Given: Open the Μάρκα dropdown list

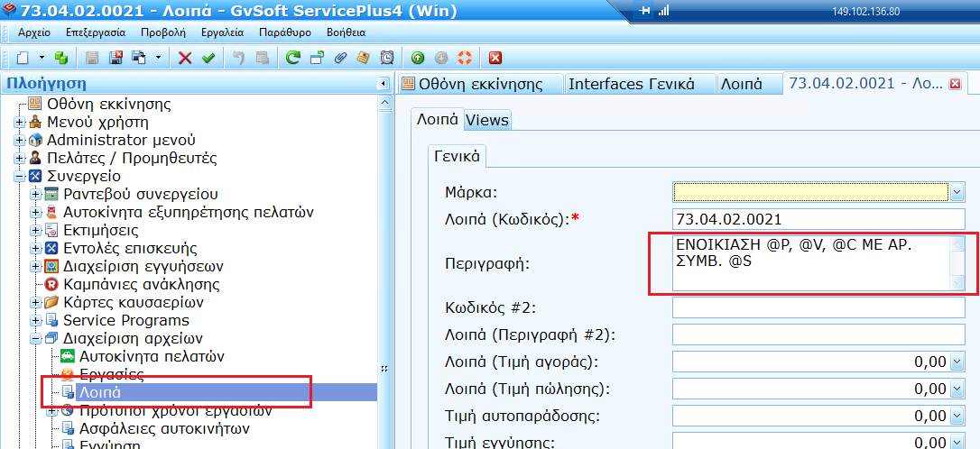Looking at the screenshot, I should (956, 192).
